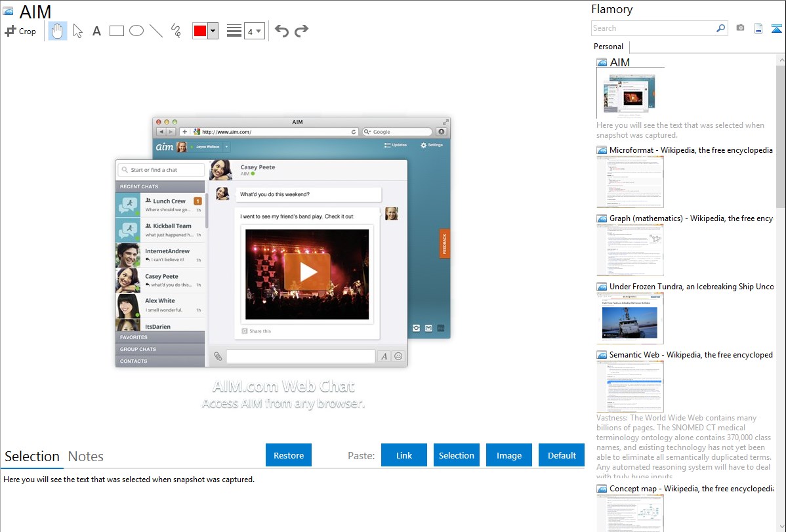Screen dimensions: 786x532
Task: Click the smiley emoticon icon in AIM chat
Action: tap(398, 356)
